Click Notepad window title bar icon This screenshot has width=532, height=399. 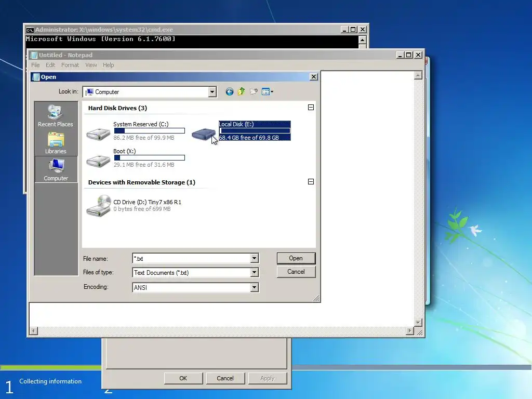pos(34,55)
